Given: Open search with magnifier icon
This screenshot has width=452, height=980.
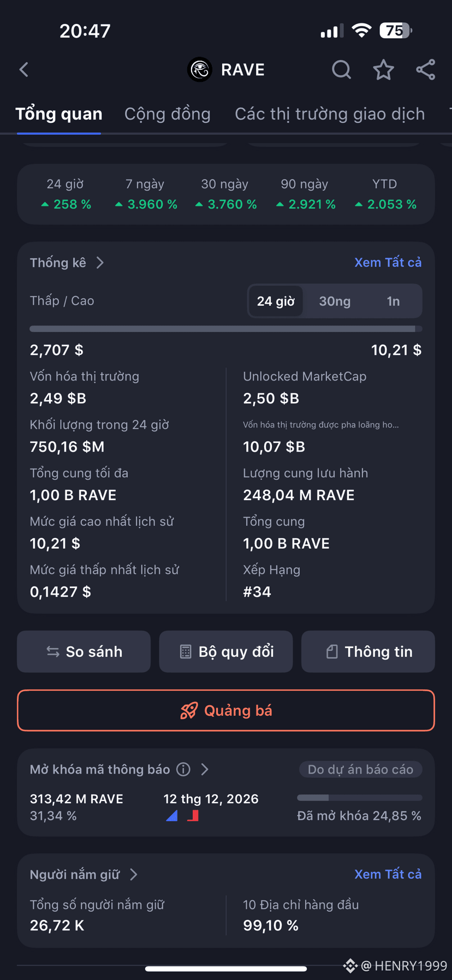Looking at the screenshot, I should [341, 70].
